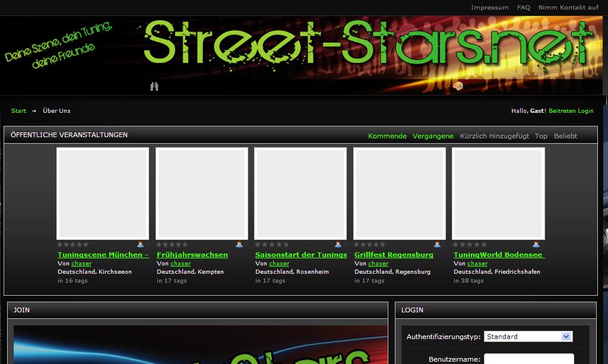Click the binoculars search icon in banner
The image size is (608, 364).
pyautogui.click(x=154, y=87)
